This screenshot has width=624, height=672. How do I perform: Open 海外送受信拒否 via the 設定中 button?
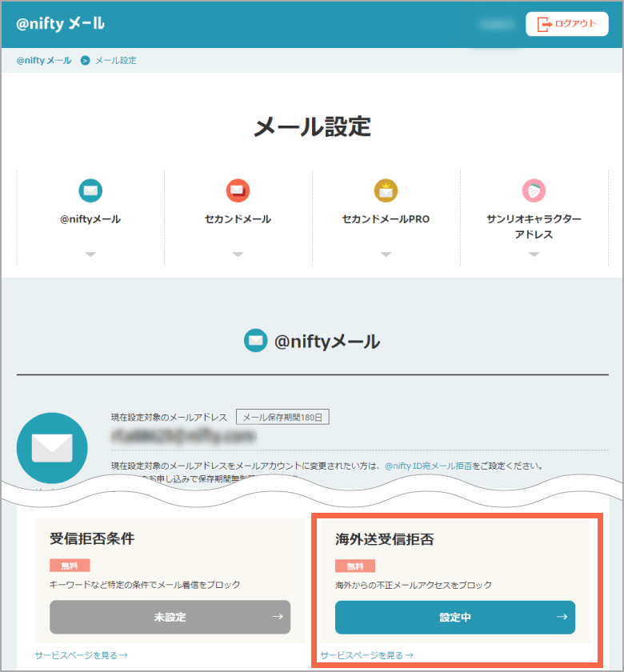pos(454,617)
